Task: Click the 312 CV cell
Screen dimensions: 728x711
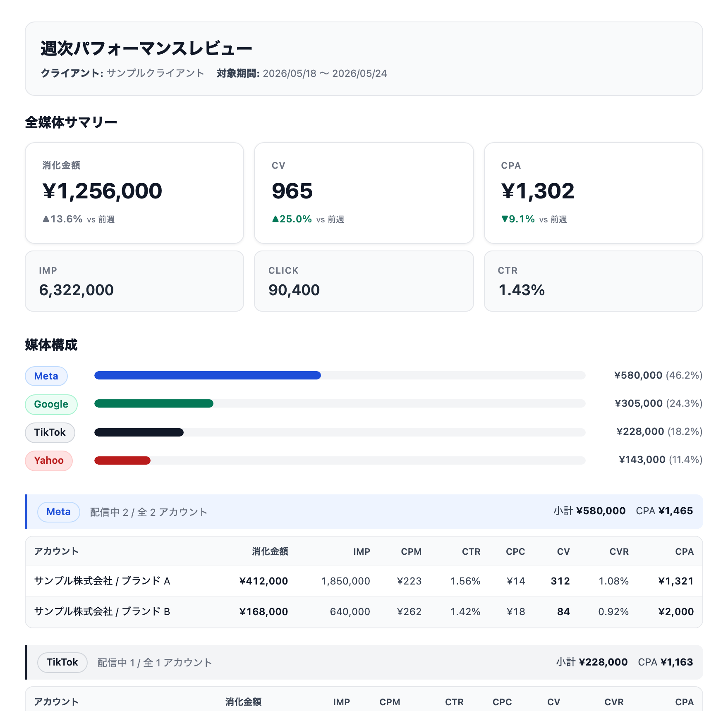Action: (x=560, y=581)
